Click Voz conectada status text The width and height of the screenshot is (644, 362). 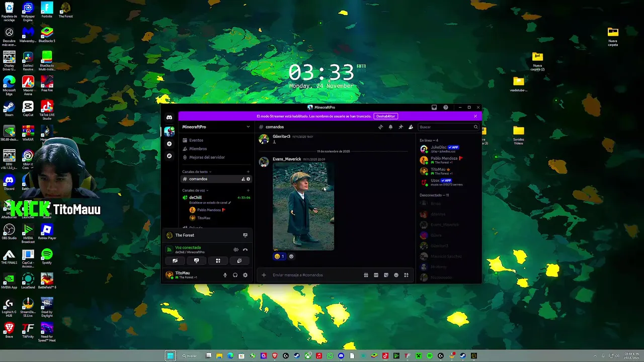[188, 247]
